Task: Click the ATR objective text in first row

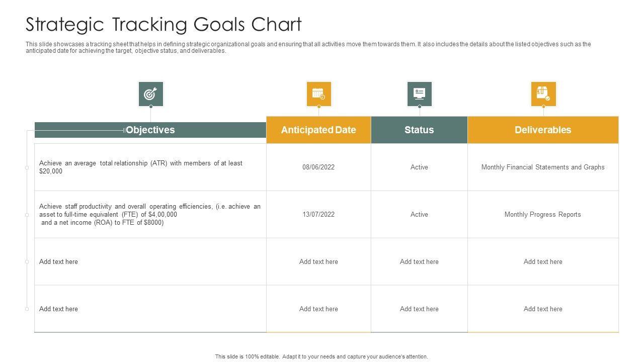Action: tap(141, 167)
